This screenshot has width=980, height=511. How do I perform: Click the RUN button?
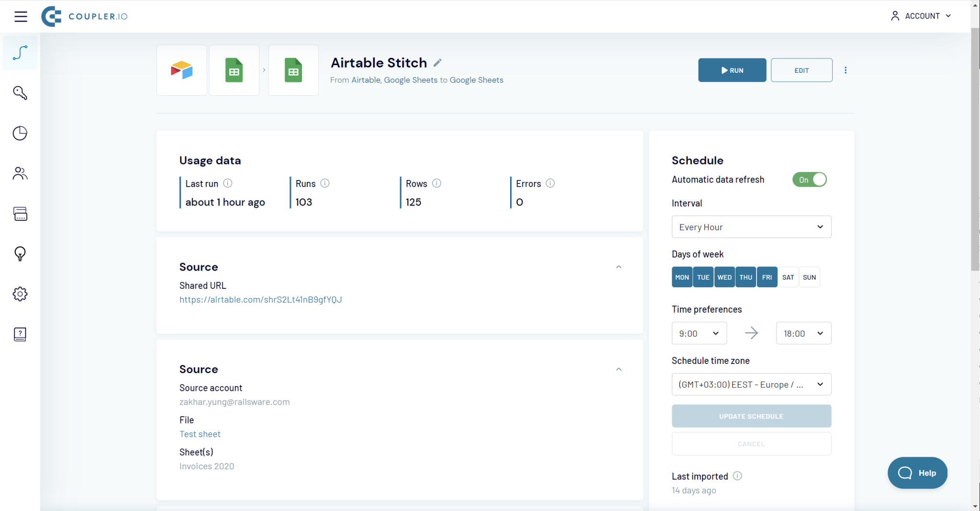coord(732,70)
